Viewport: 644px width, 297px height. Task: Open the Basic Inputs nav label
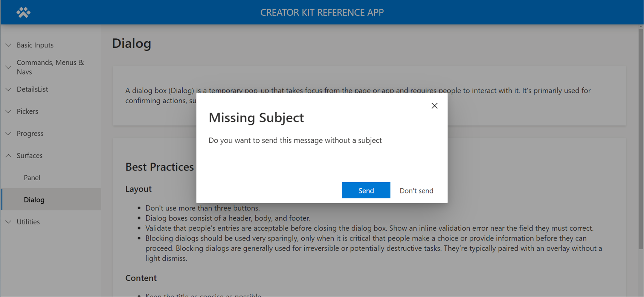[35, 45]
